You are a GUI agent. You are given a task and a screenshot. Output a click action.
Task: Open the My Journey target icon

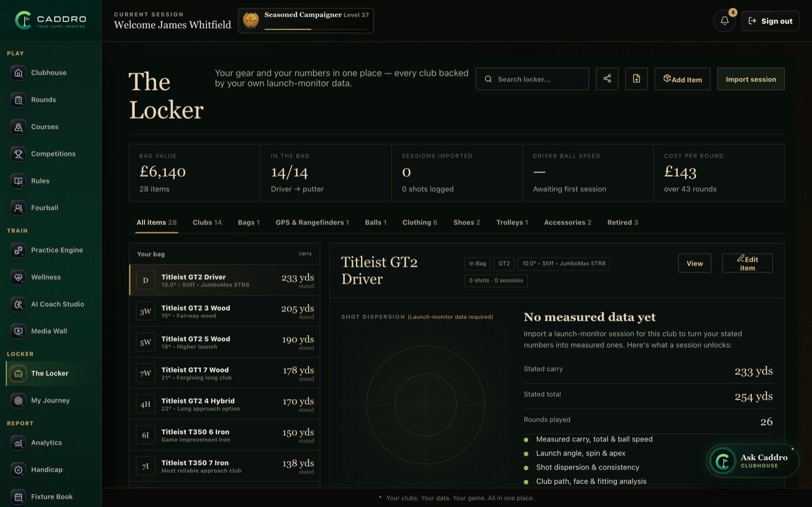pos(18,400)
